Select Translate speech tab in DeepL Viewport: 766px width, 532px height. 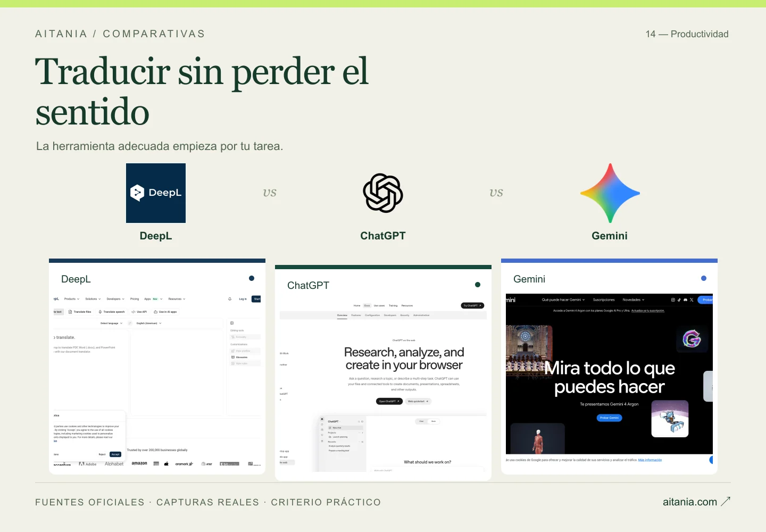[x=112, y=312]
